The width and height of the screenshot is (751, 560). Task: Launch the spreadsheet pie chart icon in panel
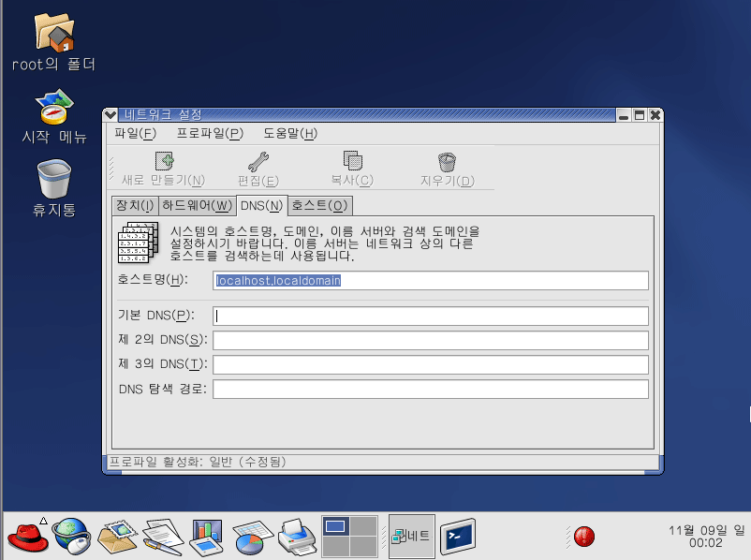point(253,538)
